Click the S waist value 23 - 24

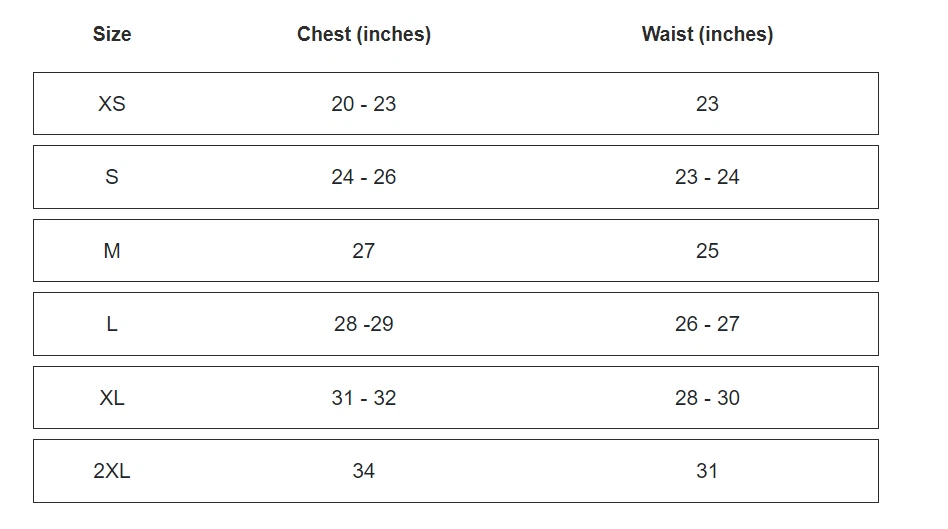[707, 177]
